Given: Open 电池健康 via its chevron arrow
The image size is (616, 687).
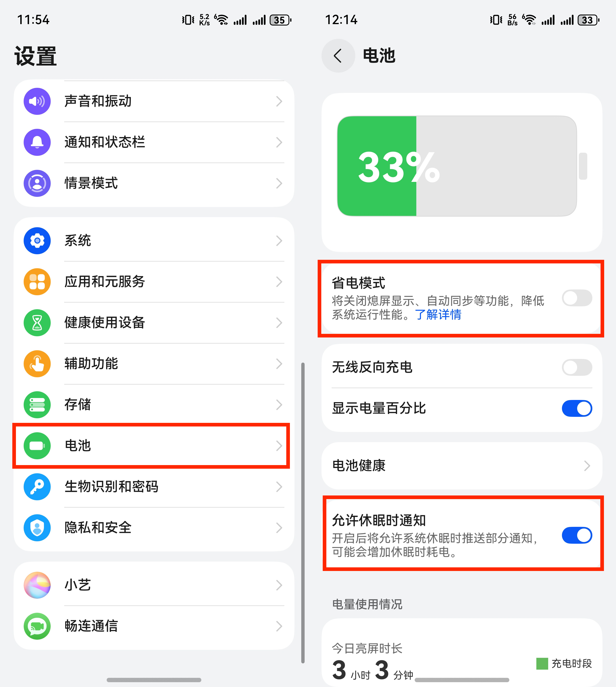Looking at the screenshot, I should coord(587,466).
